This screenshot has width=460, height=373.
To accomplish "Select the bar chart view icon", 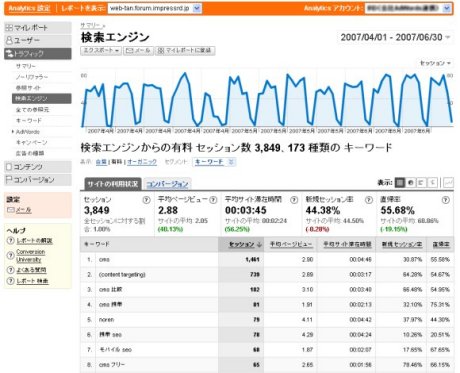I will [x=421, y=183].
